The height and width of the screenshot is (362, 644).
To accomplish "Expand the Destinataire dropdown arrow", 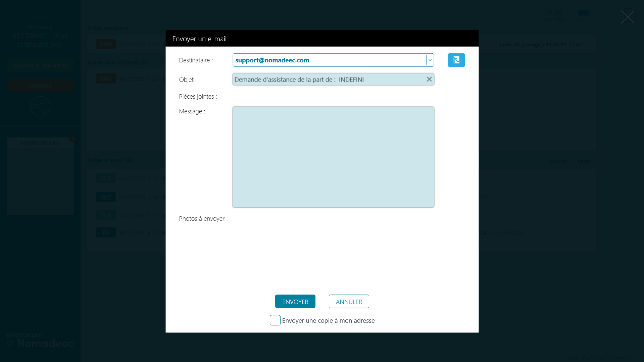I will [x=430, y=60].
